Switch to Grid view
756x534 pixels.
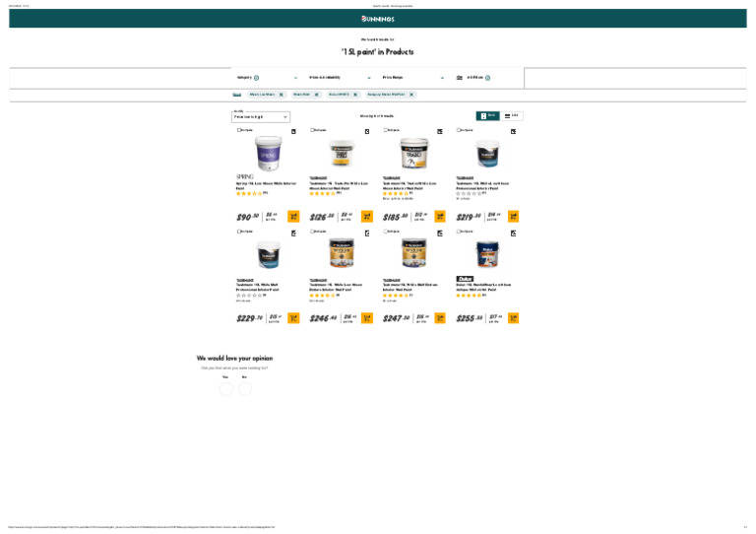click(x=487, y=116)
